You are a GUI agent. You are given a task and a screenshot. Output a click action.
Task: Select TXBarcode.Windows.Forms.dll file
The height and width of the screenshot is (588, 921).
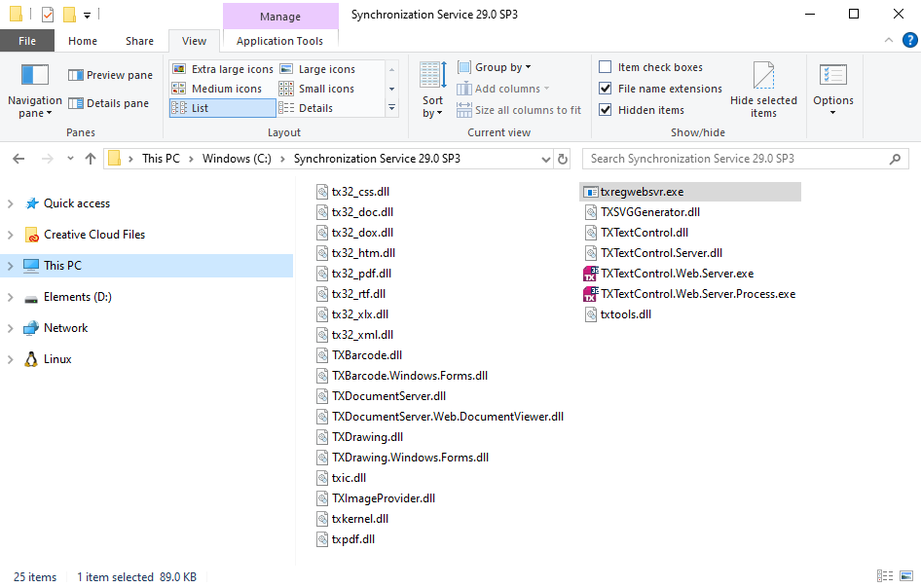click(x=402, y=376)
